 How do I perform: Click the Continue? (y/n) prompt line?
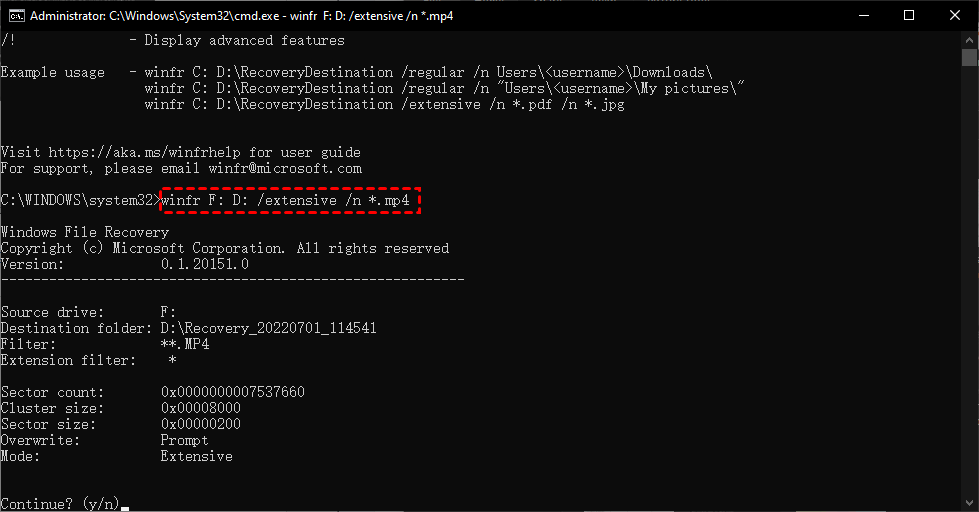[x=60, y=504]
